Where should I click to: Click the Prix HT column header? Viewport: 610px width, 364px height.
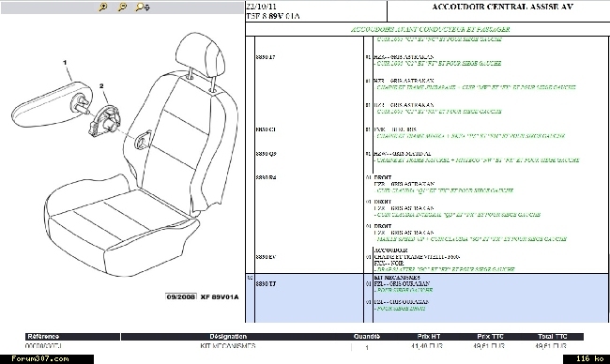[x=428, y=337]
